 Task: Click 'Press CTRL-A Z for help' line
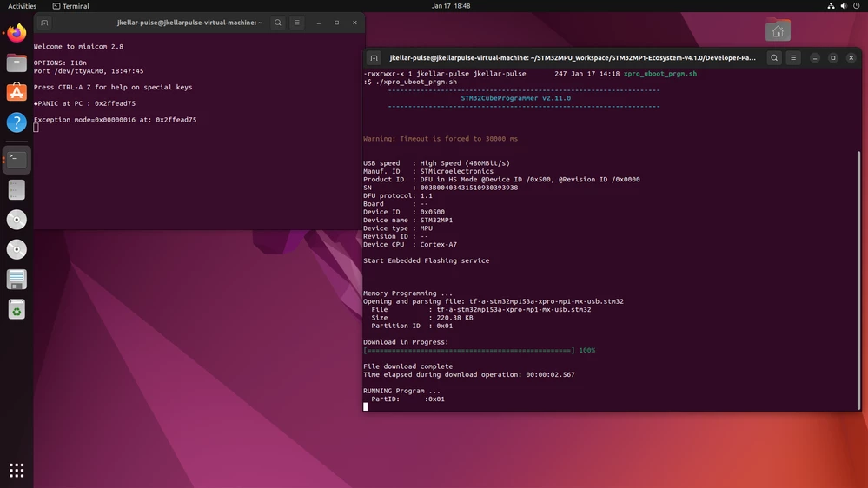[113, 87]
